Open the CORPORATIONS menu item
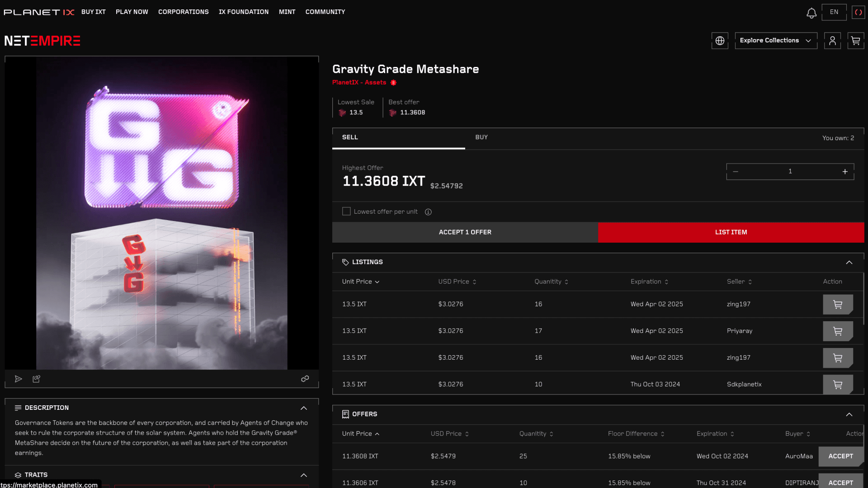Image resolution: width=868 pixels, height=488 pixels. click(x=183, y=12)
